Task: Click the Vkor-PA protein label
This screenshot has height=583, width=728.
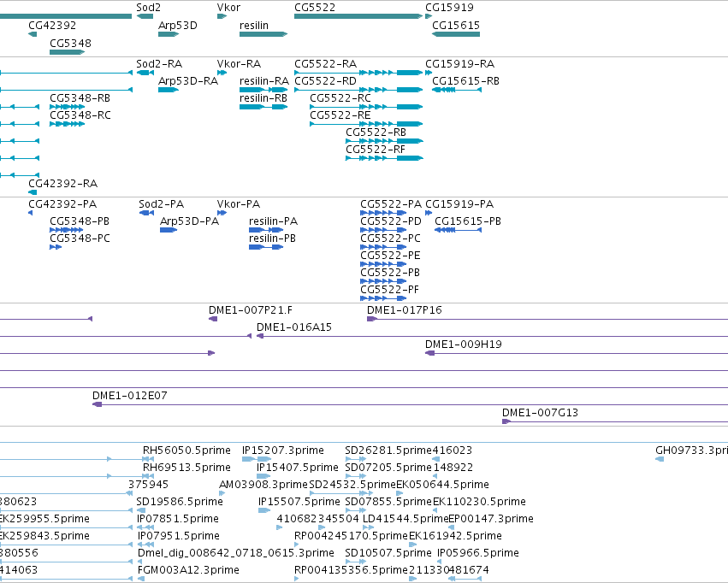Action: [238, 204]
